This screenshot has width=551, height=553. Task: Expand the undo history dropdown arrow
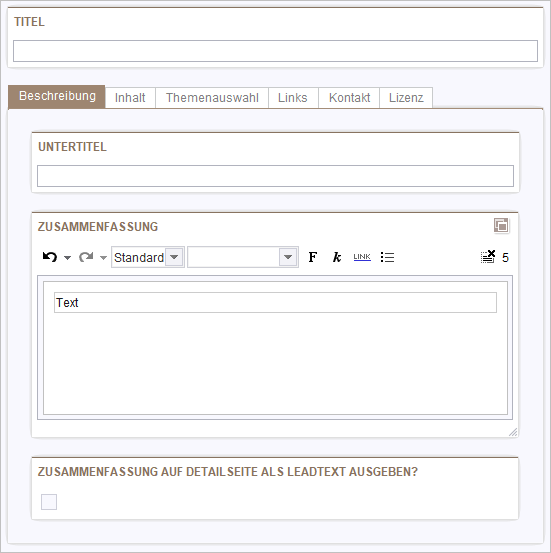(x=67, y=258)
